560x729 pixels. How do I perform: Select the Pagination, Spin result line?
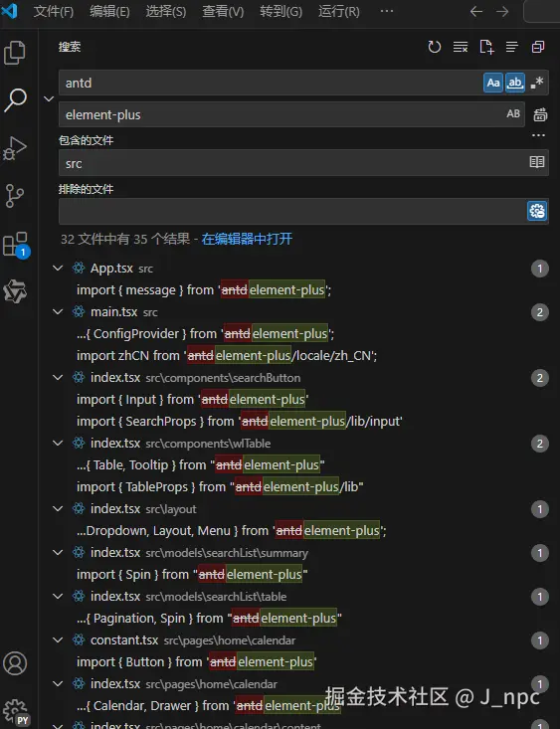[297, 618]
